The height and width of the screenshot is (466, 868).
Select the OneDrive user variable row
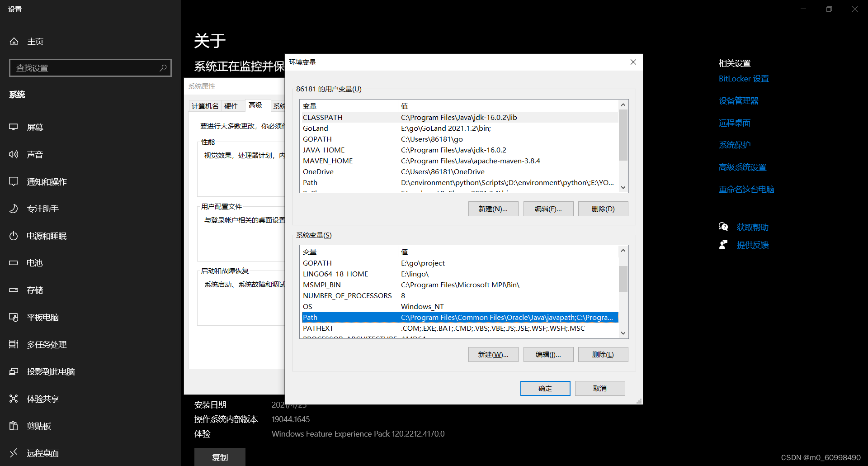coord(459,171)
